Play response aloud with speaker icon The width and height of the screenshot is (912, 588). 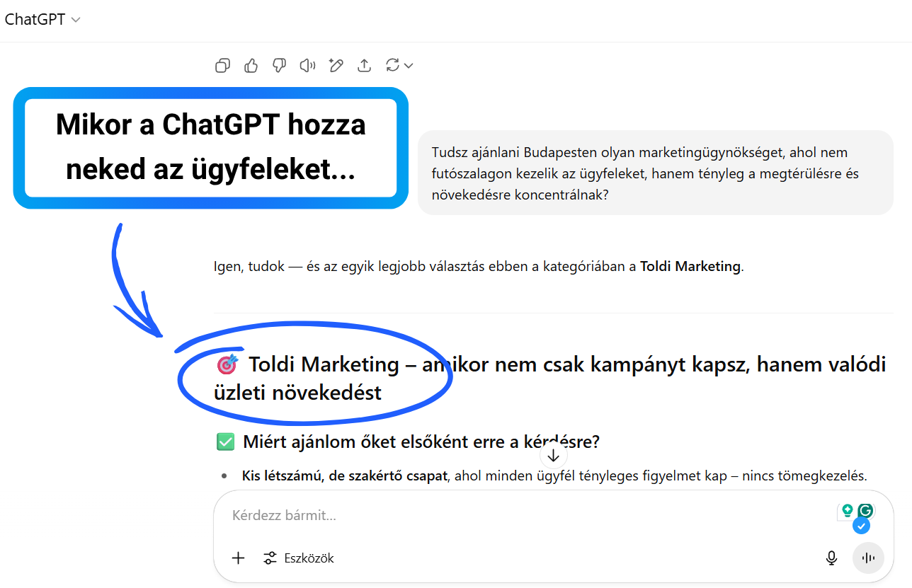pyautogui.click(x=307, y=66)
